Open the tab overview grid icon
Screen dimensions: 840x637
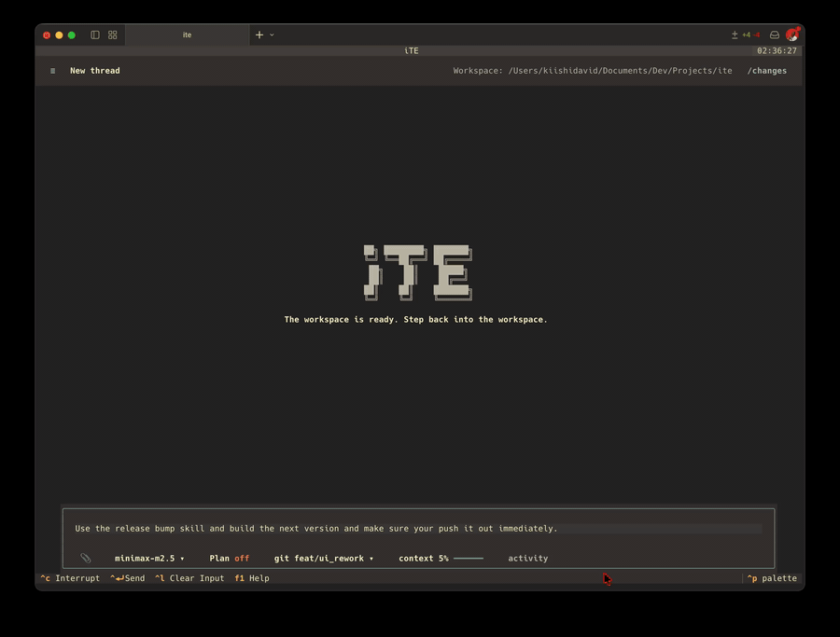tap(113, 35)
